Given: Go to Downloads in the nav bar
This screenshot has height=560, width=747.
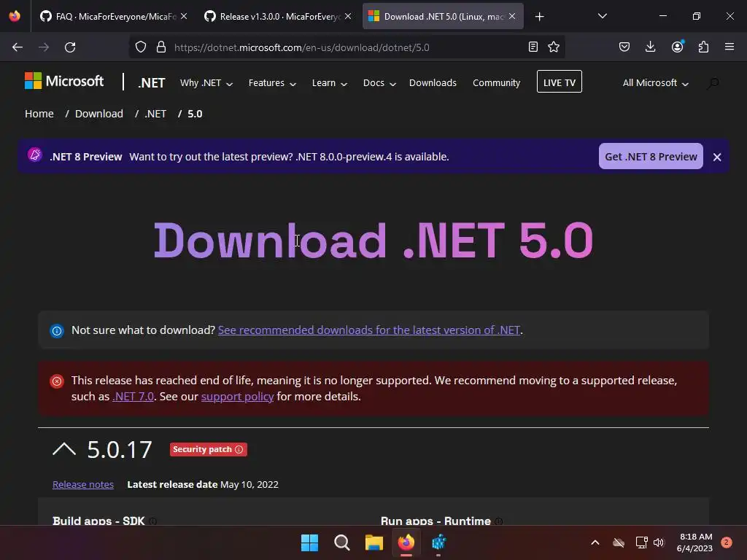Looking at the screenshot, I should pos(433,83).
